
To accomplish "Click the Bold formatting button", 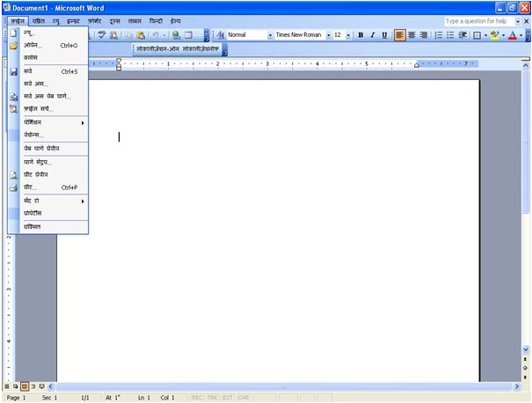I will coord(361,35).
